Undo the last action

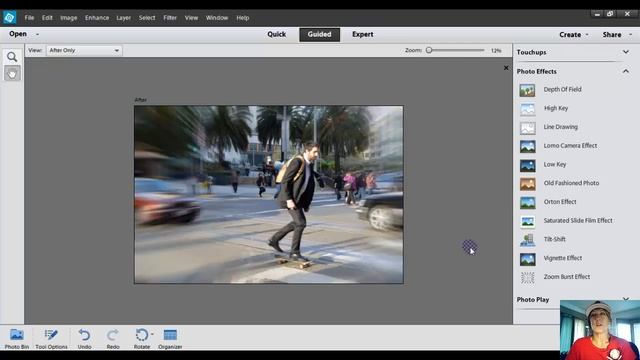pyautogui.click(x=84, y=339)
